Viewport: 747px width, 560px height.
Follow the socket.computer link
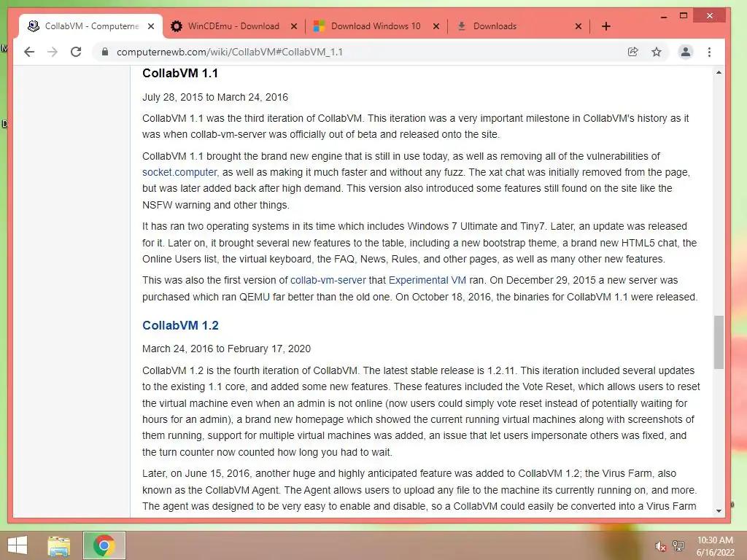click(179, 172)
